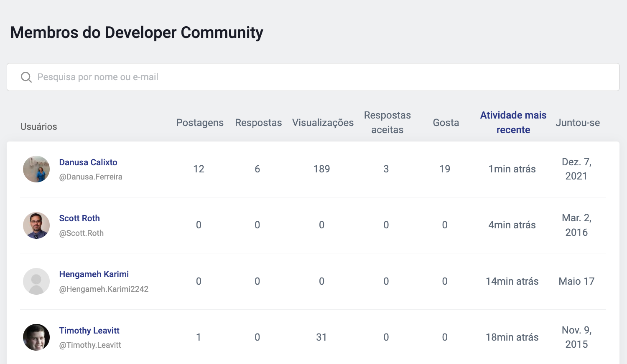The height and width of the screenshot is (364, 627).
Task: Sort table by Respostas header
Action: [x=258, y=123]
